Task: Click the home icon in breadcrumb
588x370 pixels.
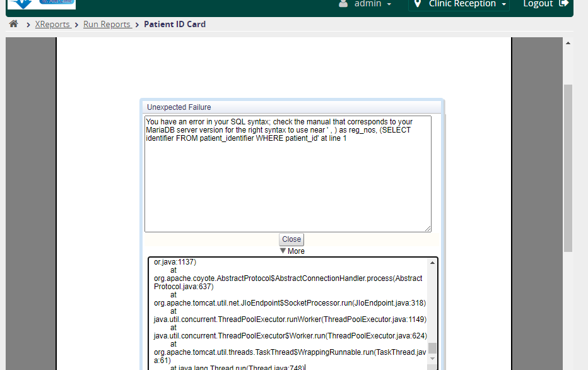Action: 13,24
